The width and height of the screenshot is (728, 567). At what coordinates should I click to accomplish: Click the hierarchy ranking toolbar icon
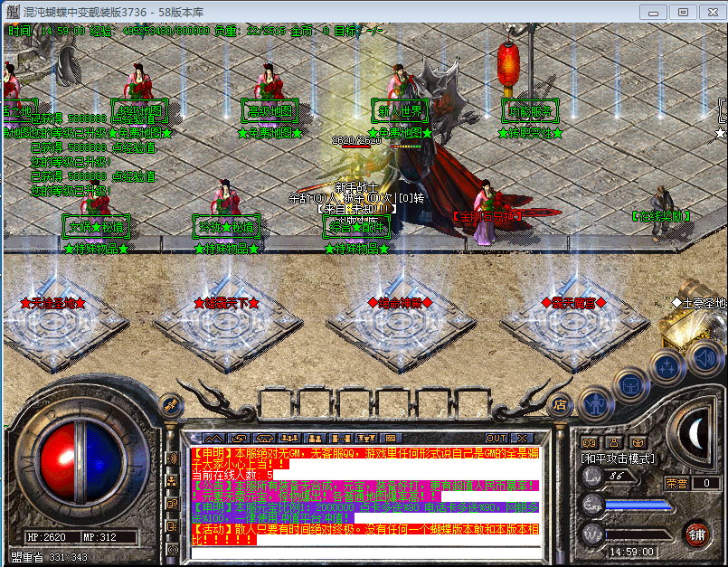pyautogui.click(x=366, y=439)
